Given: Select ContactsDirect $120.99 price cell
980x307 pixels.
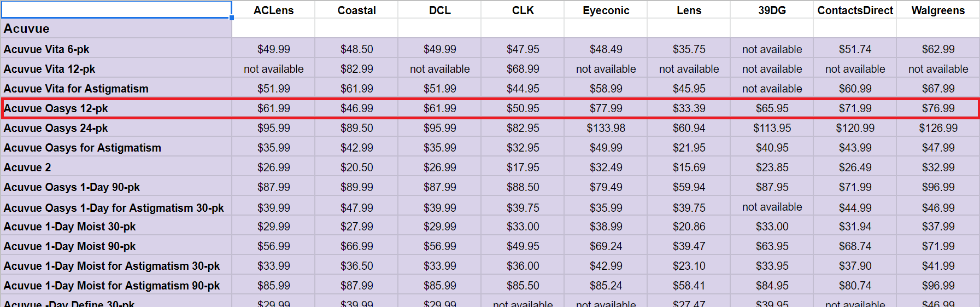Looking at the screenshot, I should point(855,128).
